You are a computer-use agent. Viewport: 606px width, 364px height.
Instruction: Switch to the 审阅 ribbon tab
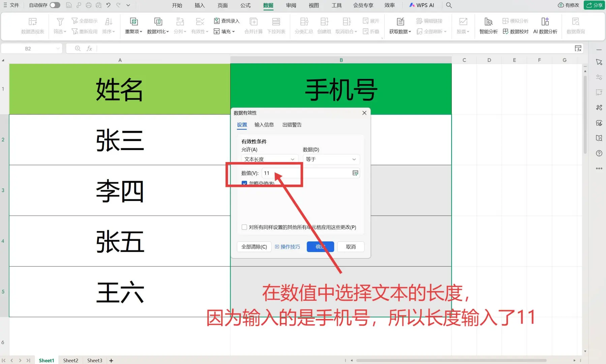[x=291, y=5]
